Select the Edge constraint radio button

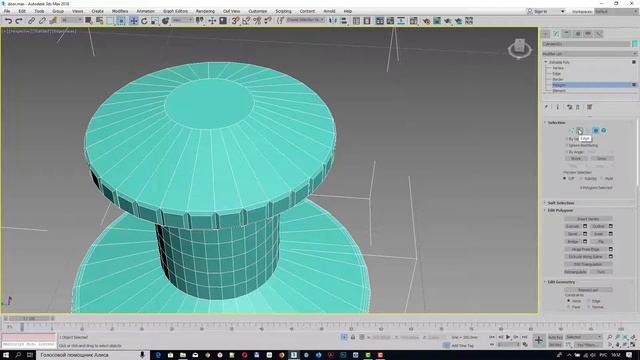pos(589,301)
